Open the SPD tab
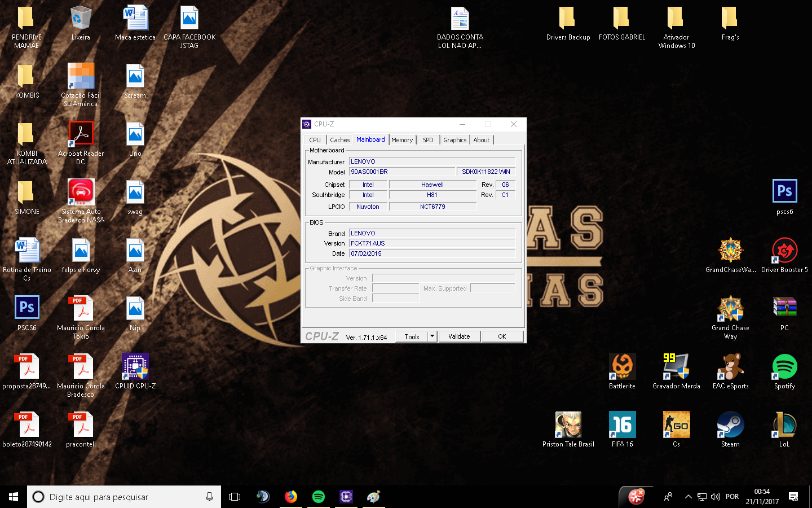Viewport: 812px width, 508px height. [428, 140]
